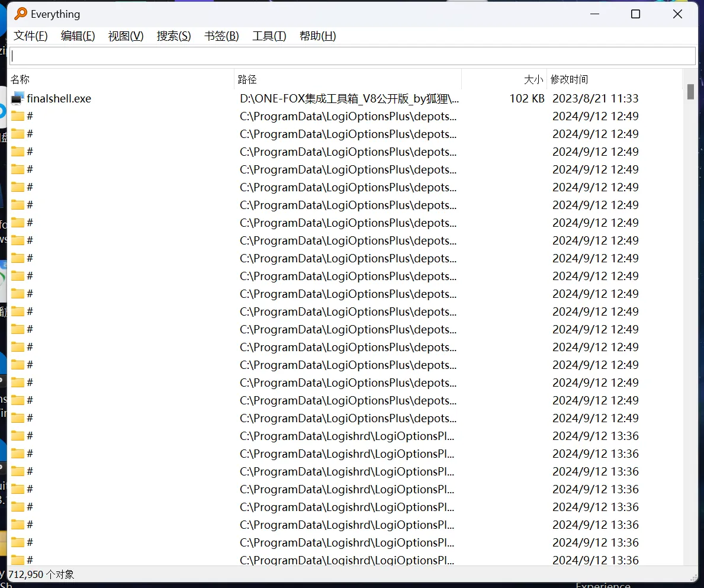
Task: Click the Everything magnifier icon in title bar
Action: [21, 14]
